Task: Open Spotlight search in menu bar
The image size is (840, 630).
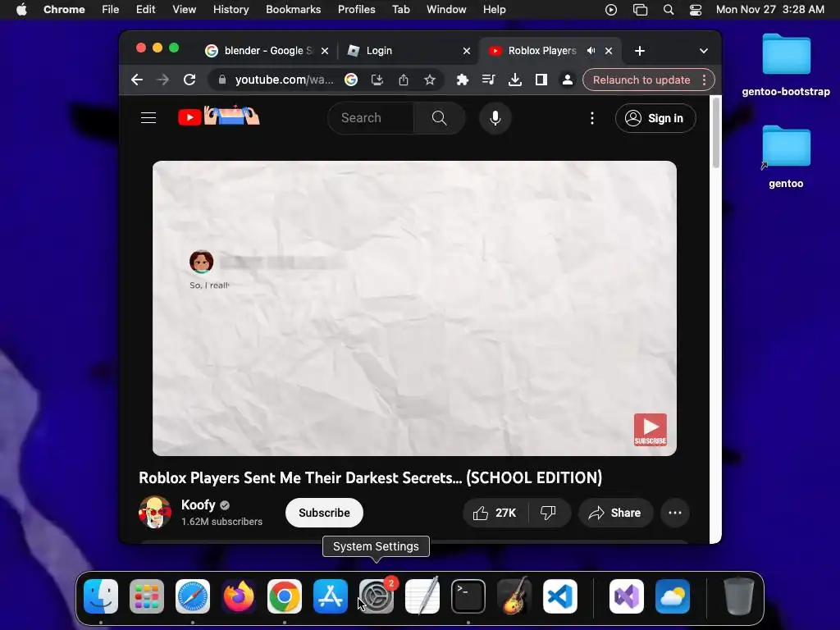Action: pyautogui.click(x=668, y=10)
